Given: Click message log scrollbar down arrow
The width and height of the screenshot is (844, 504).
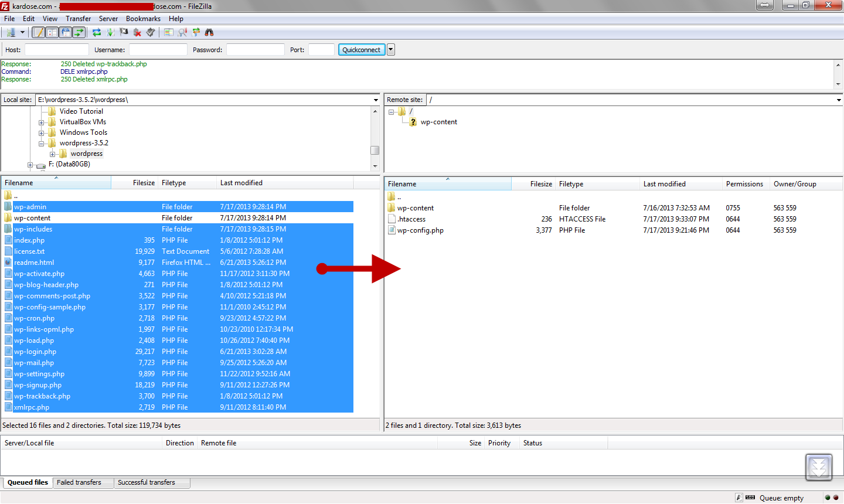Looking at the screenshot, I should 838,84.
